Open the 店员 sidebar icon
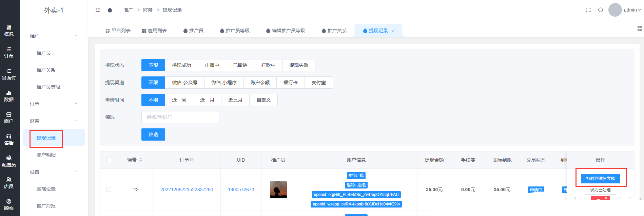 (x=9, y=183)
